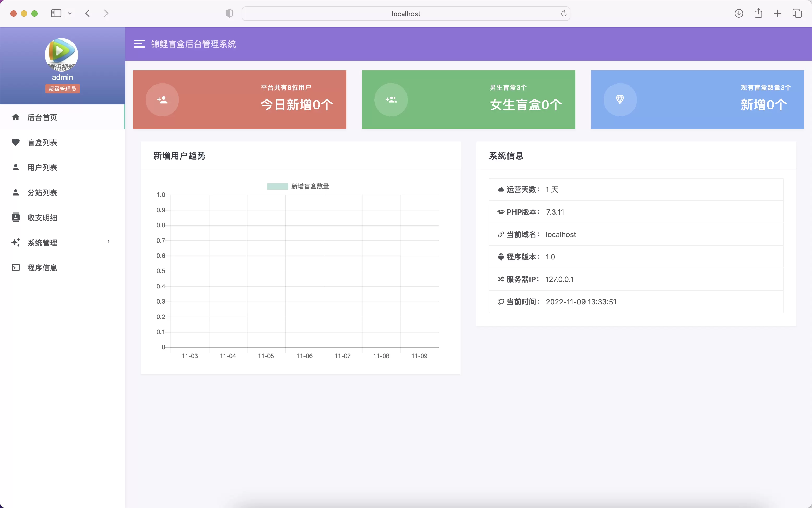Click the PHP icon next to PHP版本

pos(501,212)
